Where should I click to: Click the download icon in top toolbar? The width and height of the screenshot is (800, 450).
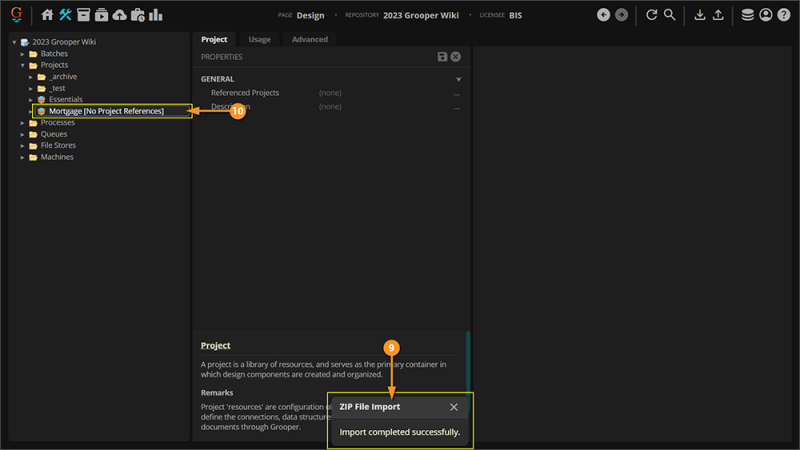700,15
